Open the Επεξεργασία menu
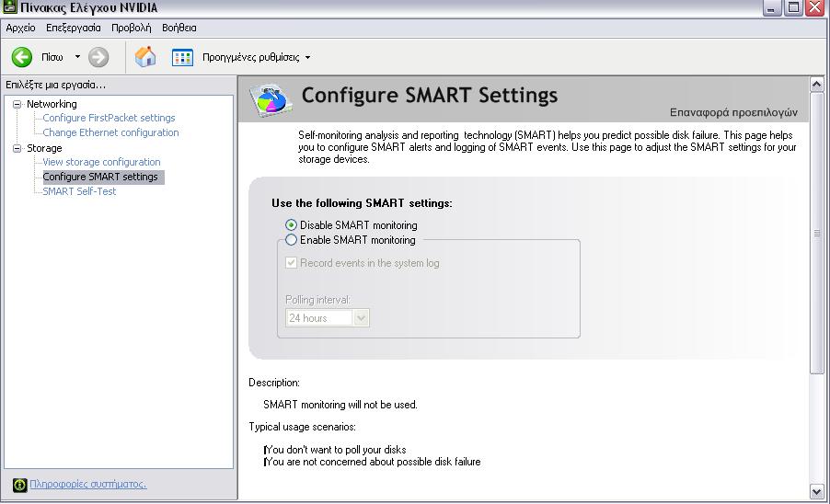The height and width of the screenshot is (504, 830). tap(73, 28)
